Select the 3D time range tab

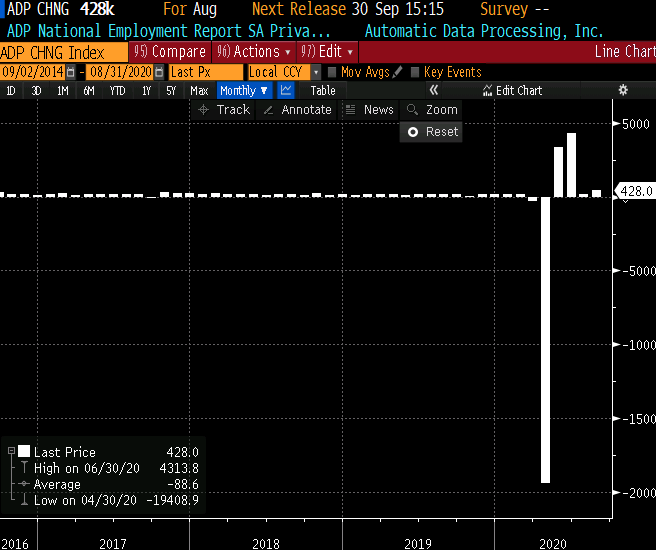(37, 90)
